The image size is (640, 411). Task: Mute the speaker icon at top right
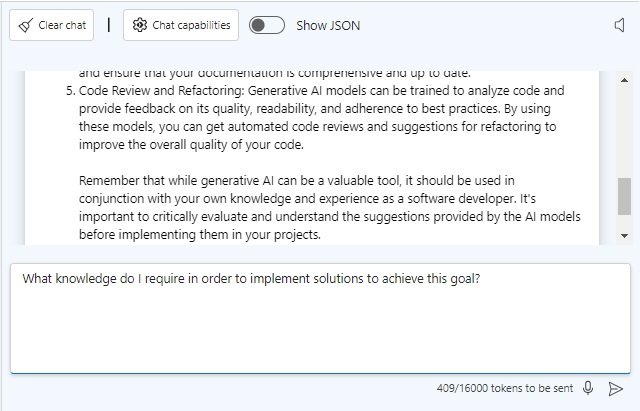(x=620, y=25)
